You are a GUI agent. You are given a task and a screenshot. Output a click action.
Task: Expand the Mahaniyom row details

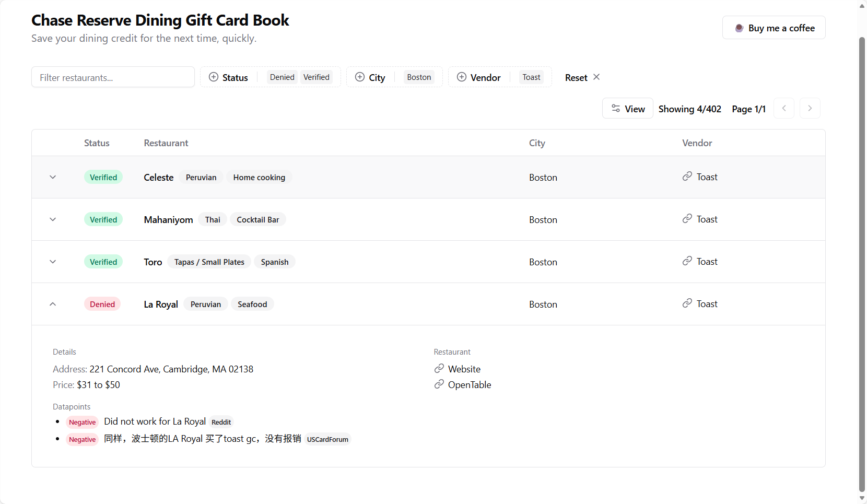pyautogui.click(x=53, y=219)
